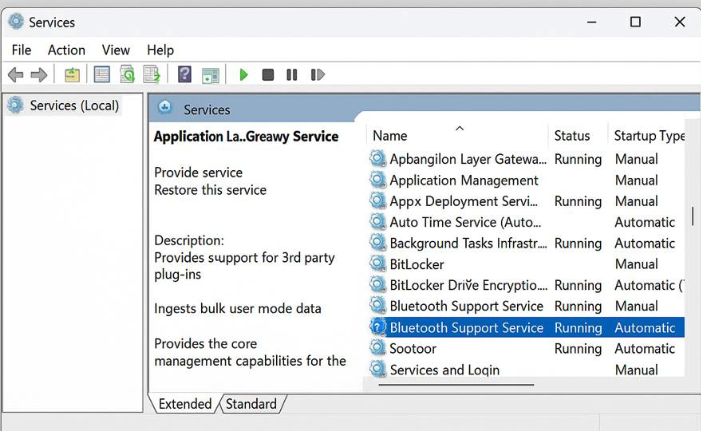This screenshot has height=431, width=701.
Task: Switch to the Extended tab
Action: click(185, 404)
